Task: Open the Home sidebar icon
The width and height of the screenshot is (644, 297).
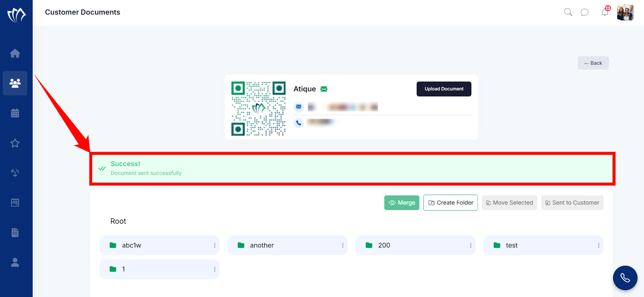Action: pyautogui.click(x=15, y=53)
